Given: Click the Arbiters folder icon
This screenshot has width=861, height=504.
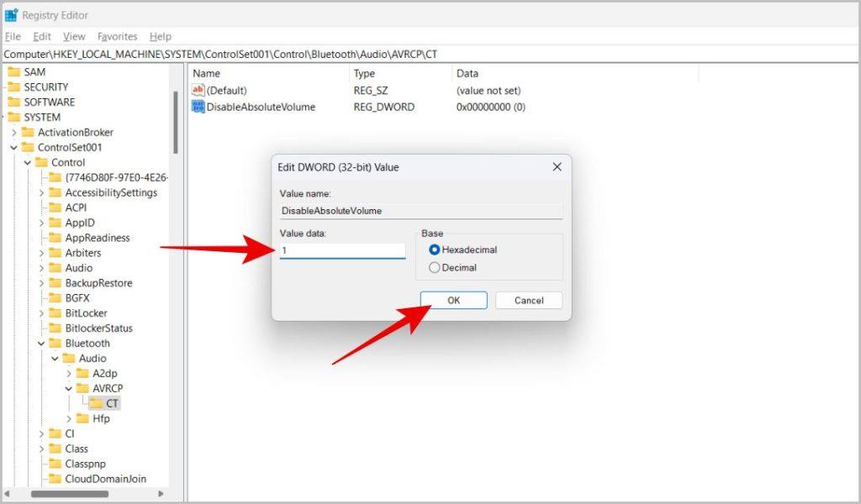Looking at the screenshot, I should pyautogui.click(x=55, y=253).
